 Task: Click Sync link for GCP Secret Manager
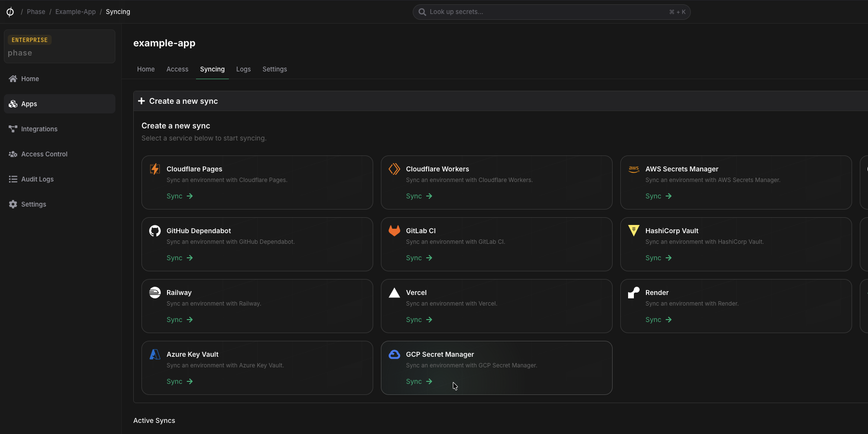[419, 381]
